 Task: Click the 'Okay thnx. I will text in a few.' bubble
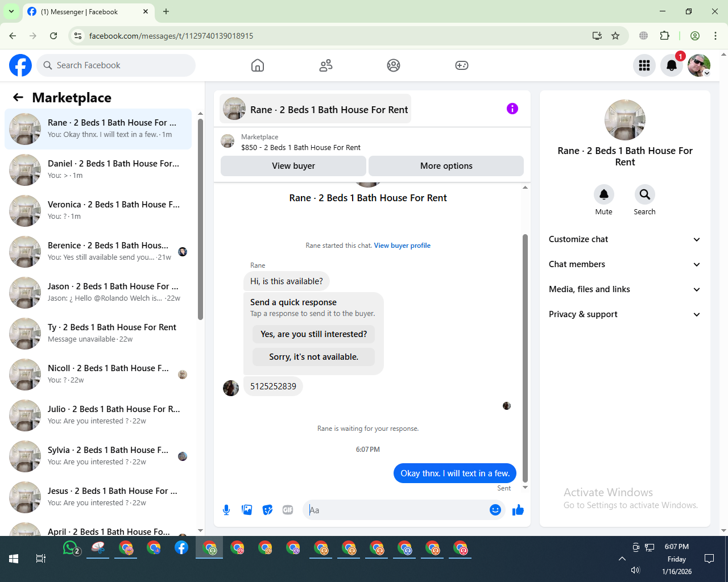455,473
